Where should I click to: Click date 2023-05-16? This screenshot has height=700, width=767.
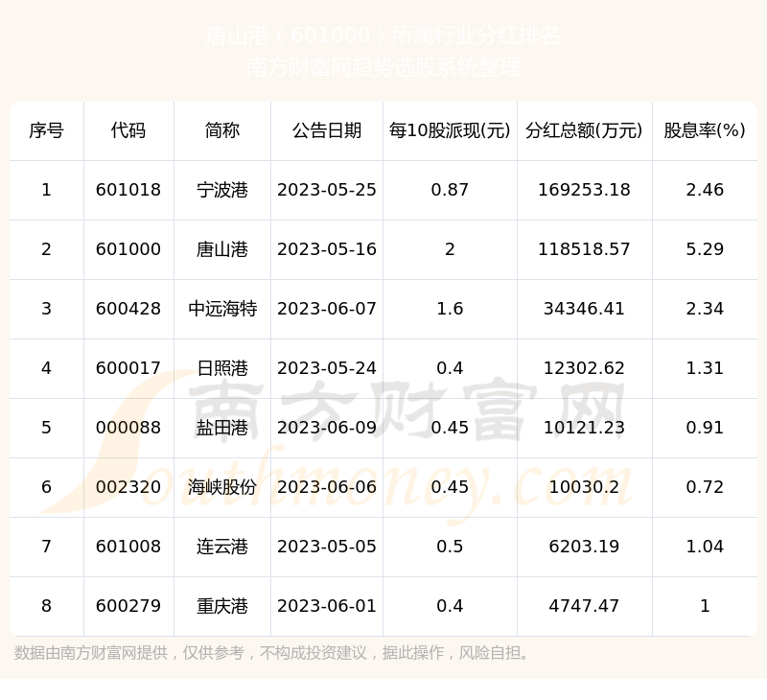click(327, 249)
